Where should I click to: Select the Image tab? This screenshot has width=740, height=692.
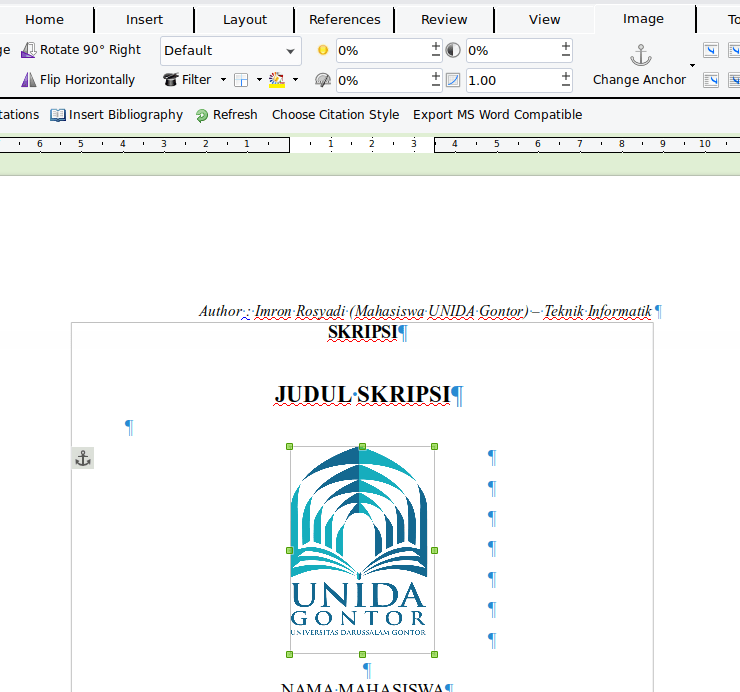(x=643, y=19)
